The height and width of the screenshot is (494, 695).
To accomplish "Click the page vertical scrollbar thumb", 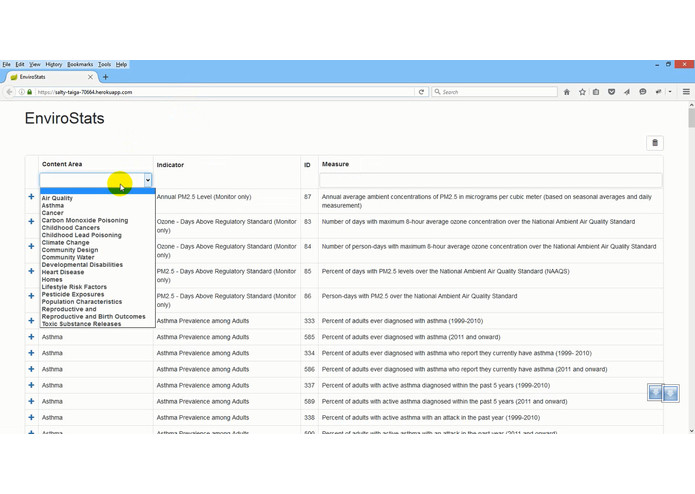I will (x=691, y=118).
